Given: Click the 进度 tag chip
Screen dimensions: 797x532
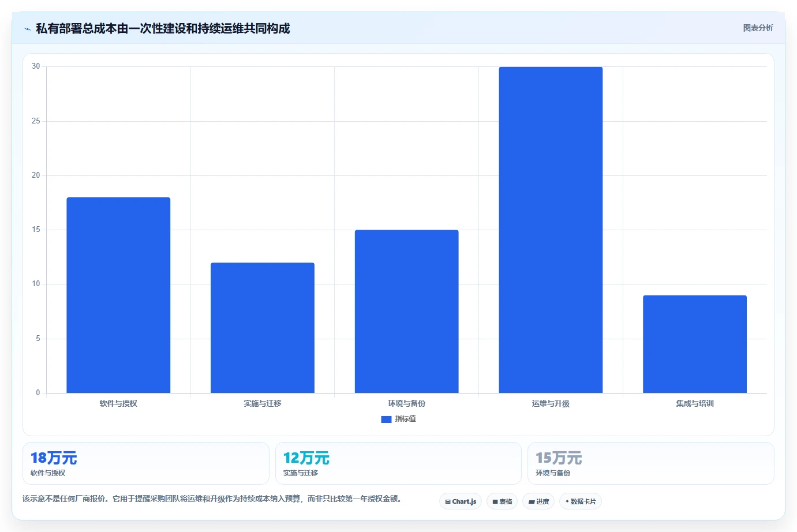Looking at the screenshot, I should coord(538,501).
